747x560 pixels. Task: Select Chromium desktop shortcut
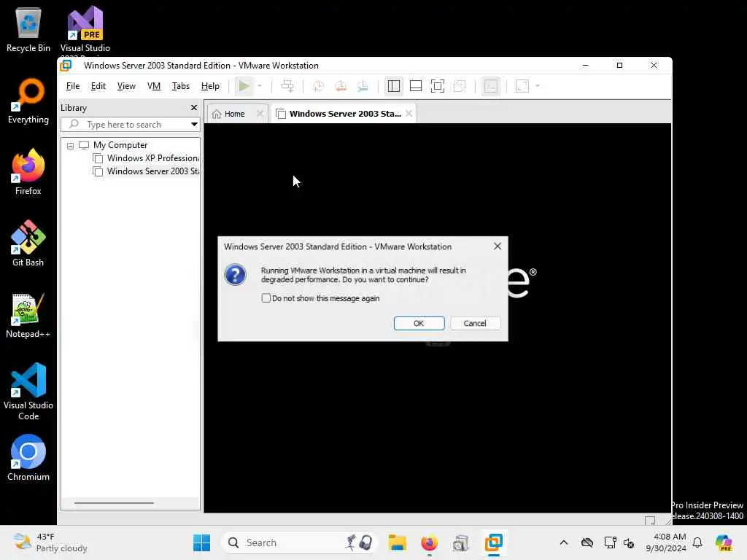click(28, 458)
